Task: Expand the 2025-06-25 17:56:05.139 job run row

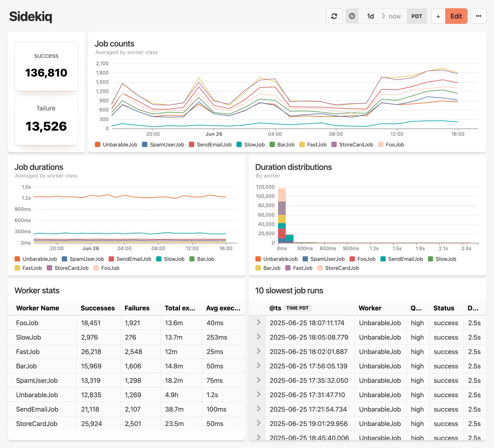Action: point(259,366)
